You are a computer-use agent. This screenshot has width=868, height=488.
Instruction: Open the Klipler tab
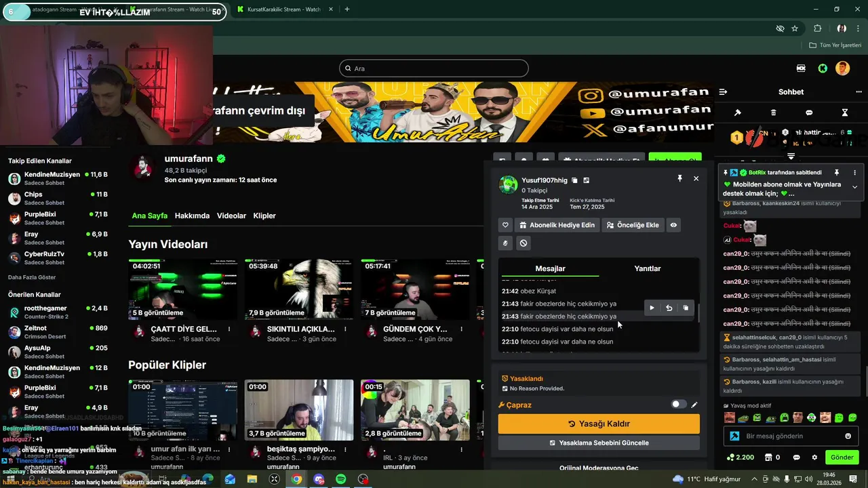tap(264, 216)
